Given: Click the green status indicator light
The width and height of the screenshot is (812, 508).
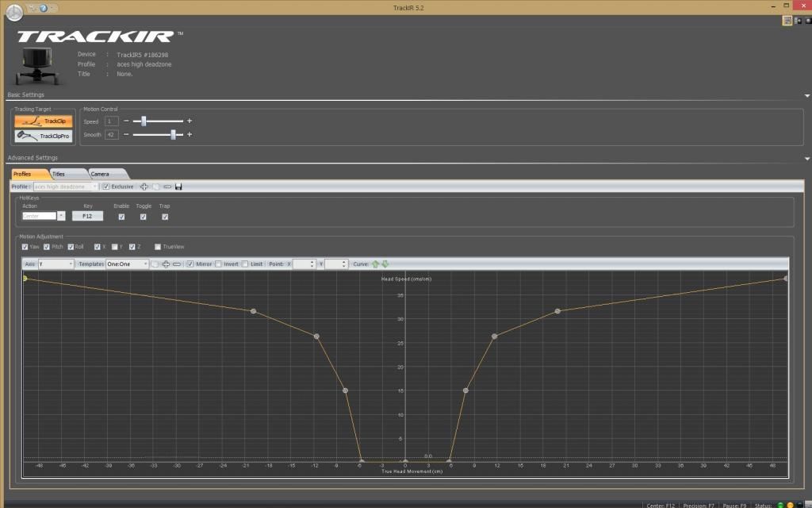Looking at the screenshot, I should click(780, 506).
